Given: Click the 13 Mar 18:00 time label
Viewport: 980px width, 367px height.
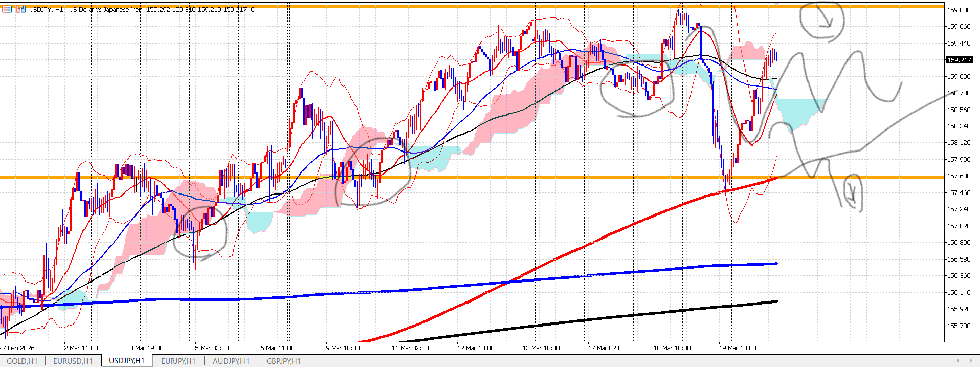Looking at the screenshot, I should pyautogui.click(x=541, y=348).
